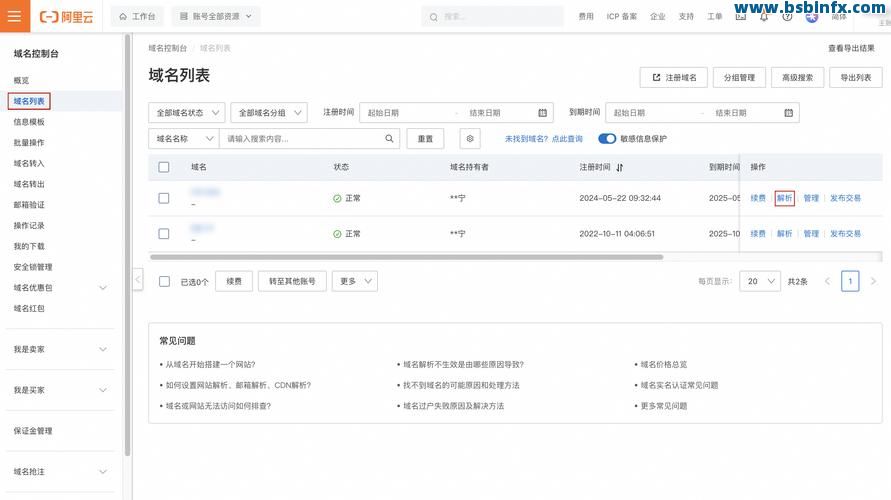
Task: Expand 我是卖家 sidebar section
Action: click(x=103, y=349)
